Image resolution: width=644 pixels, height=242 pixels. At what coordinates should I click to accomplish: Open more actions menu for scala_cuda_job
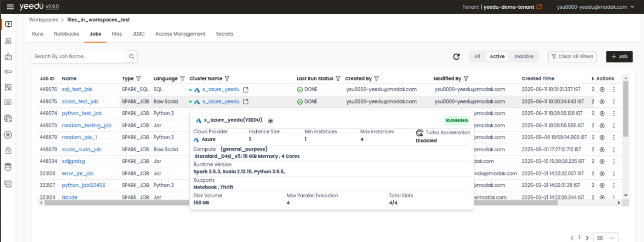[x=614, y=149]
